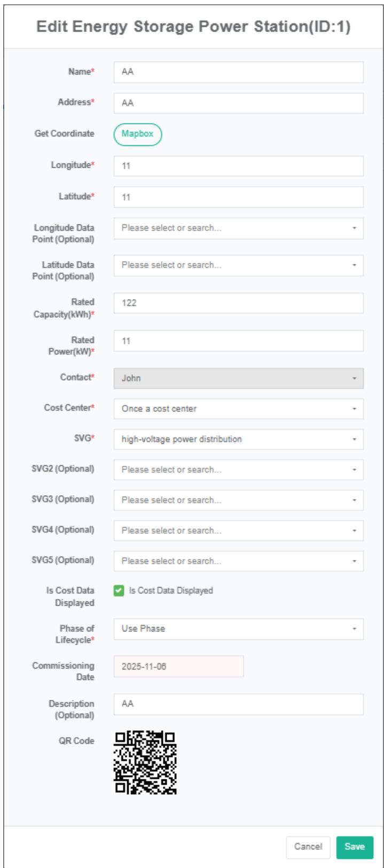
Task: Open the Commissioning Date picker field
Action: pos(178,667)
